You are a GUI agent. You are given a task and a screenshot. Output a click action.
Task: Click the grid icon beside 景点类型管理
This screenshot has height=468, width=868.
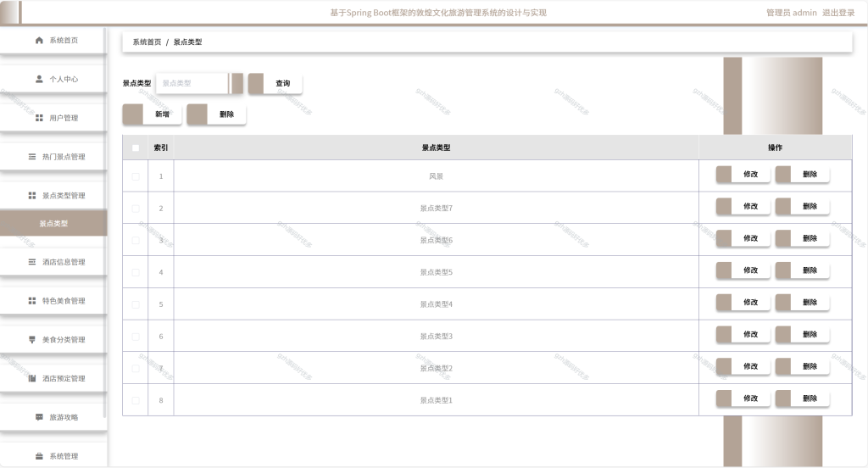coord(32,196)
